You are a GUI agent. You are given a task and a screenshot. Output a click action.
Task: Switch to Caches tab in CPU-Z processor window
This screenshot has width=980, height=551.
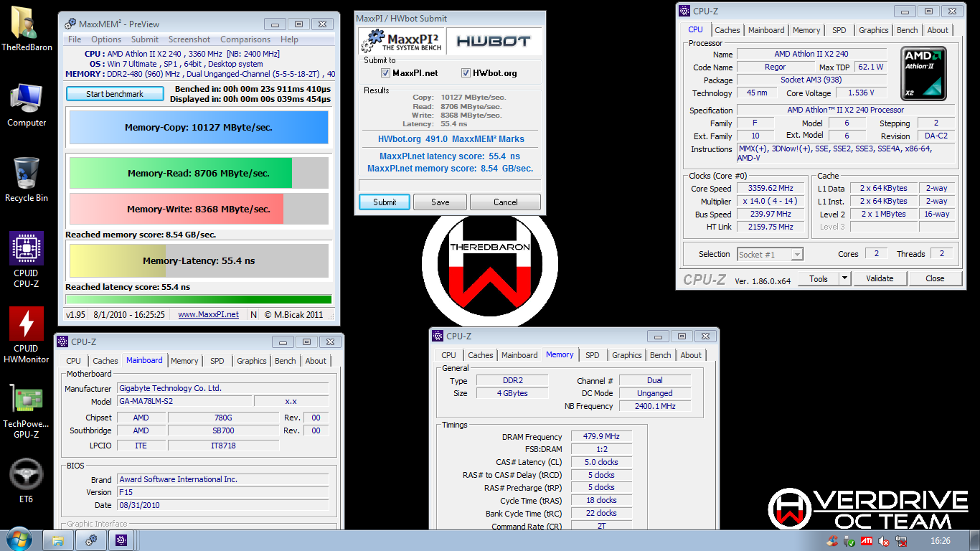click(727, 30)
